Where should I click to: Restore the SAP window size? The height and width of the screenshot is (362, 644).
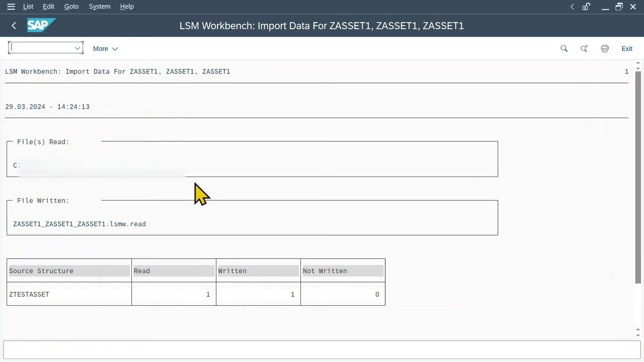[x=619, y=7]
